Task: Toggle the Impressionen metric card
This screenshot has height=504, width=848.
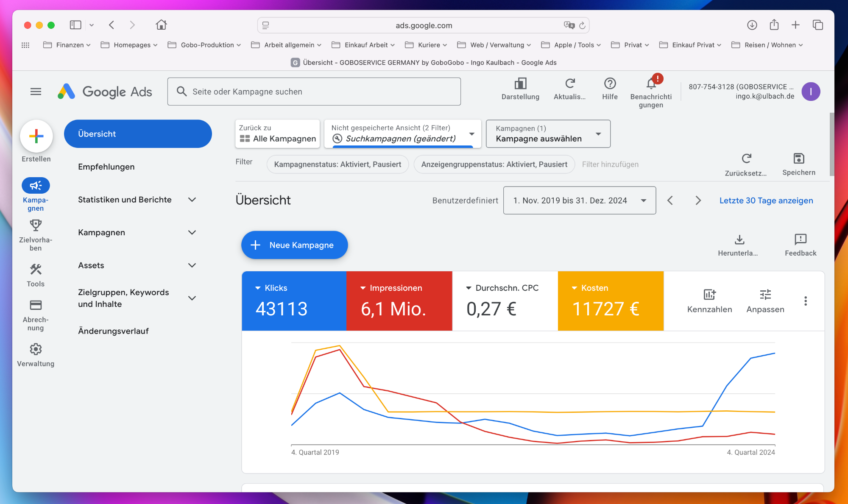Action: tap(399, 301)
